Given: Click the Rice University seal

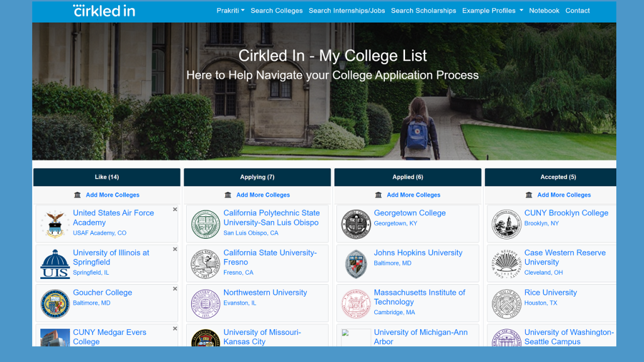Looking at the screenshot, I should pyautogui.click(x=506, y=304).
